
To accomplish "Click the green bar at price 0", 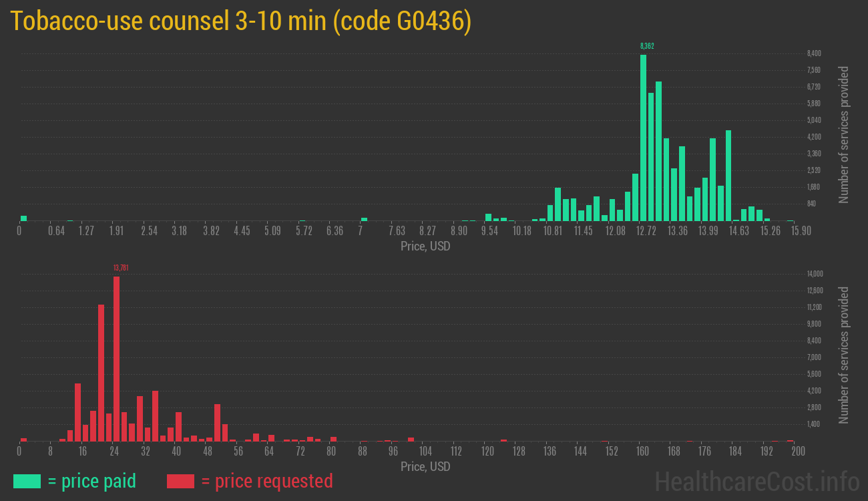I will tap(23, 218).
